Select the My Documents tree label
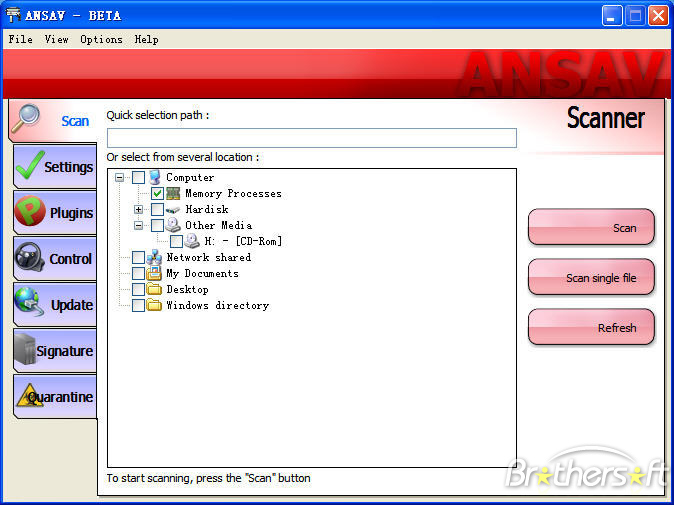The image size is (674, 505). pyautogui.click(x=202, y=273)
